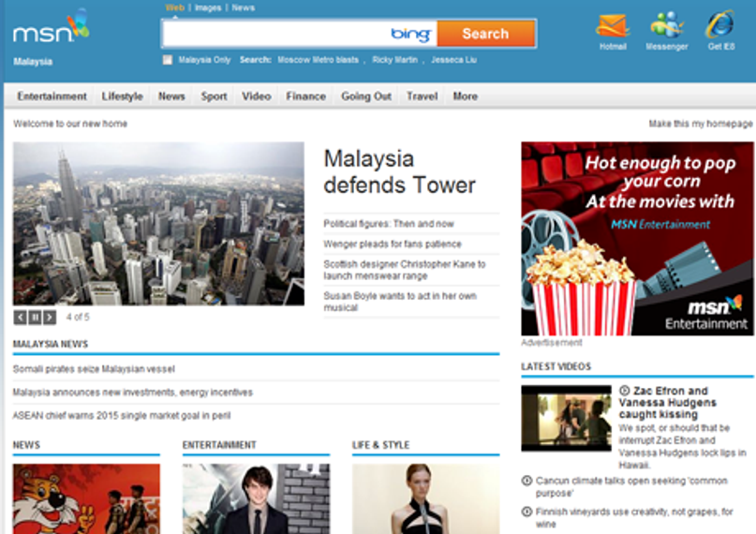
Task: Open Cancun climate talks video link
Action: (x=631, y=487)
